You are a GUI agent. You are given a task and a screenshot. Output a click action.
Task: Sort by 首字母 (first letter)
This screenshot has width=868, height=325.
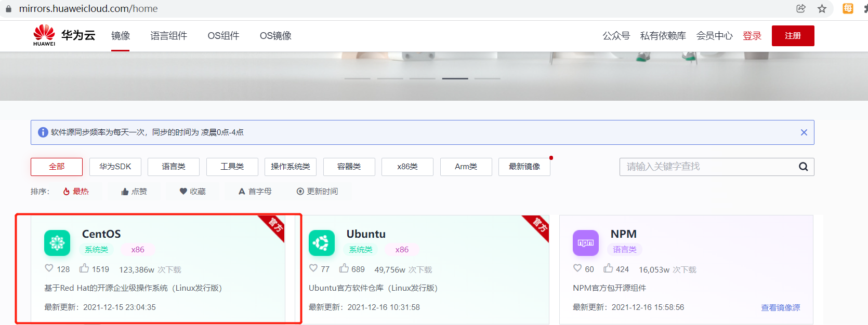coord(255,192)
